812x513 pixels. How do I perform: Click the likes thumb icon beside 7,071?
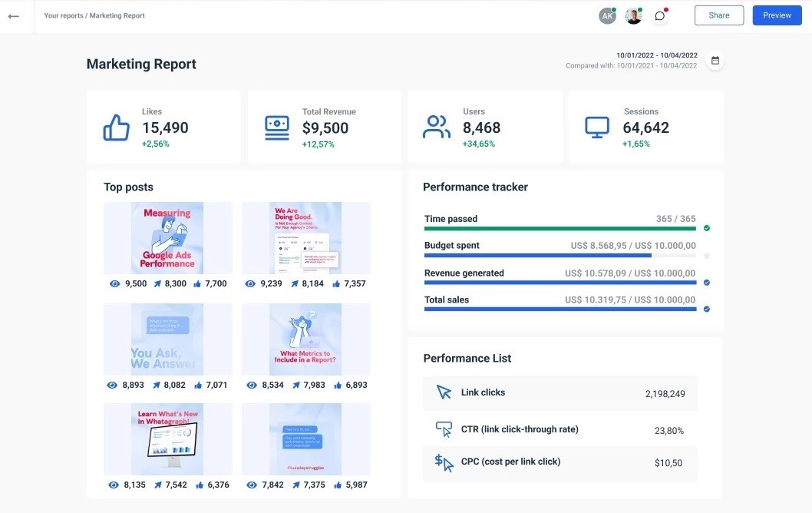pos(198,385)
